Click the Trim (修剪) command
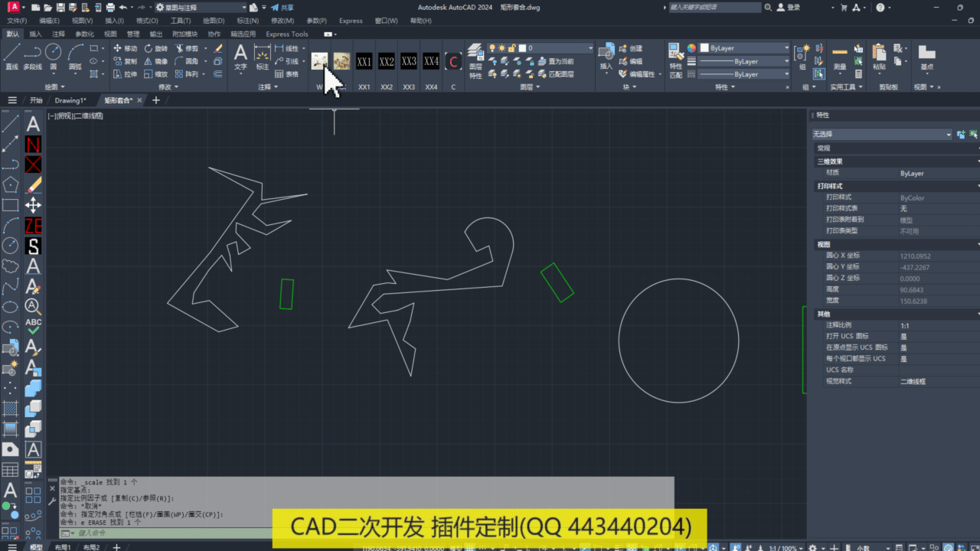 [188, 48]
